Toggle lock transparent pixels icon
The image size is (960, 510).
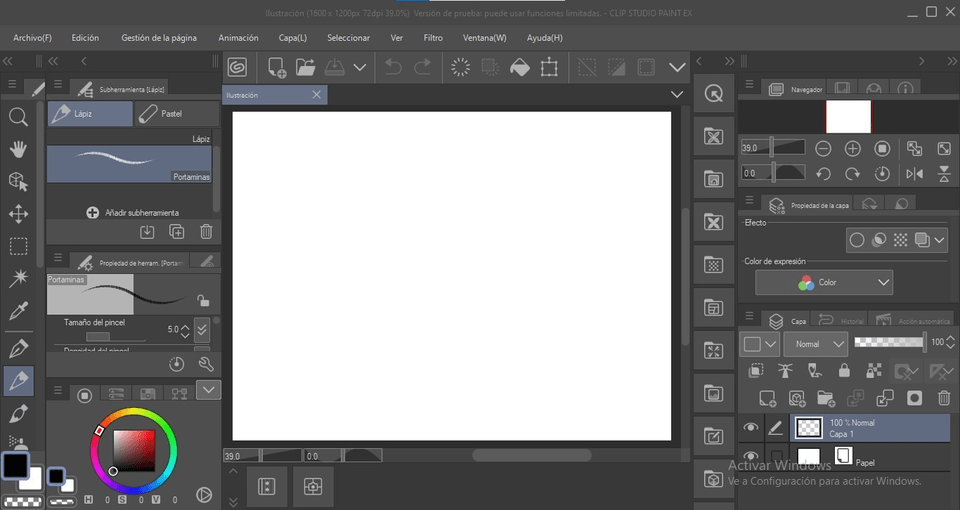tap(874, 370)
